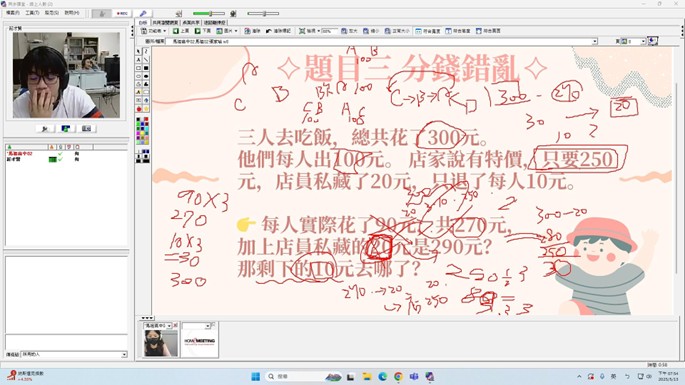The width and height of the screenshot is (685, 385).
Task: Choose the hollow rectangle shape tool
Action: (x=138, y=68)
